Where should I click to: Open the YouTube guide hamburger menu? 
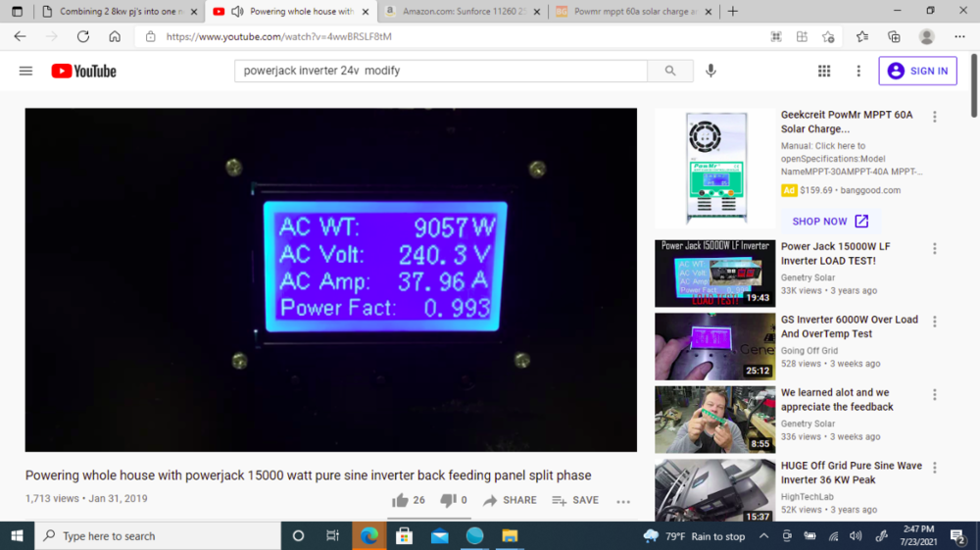pos(25,71)
